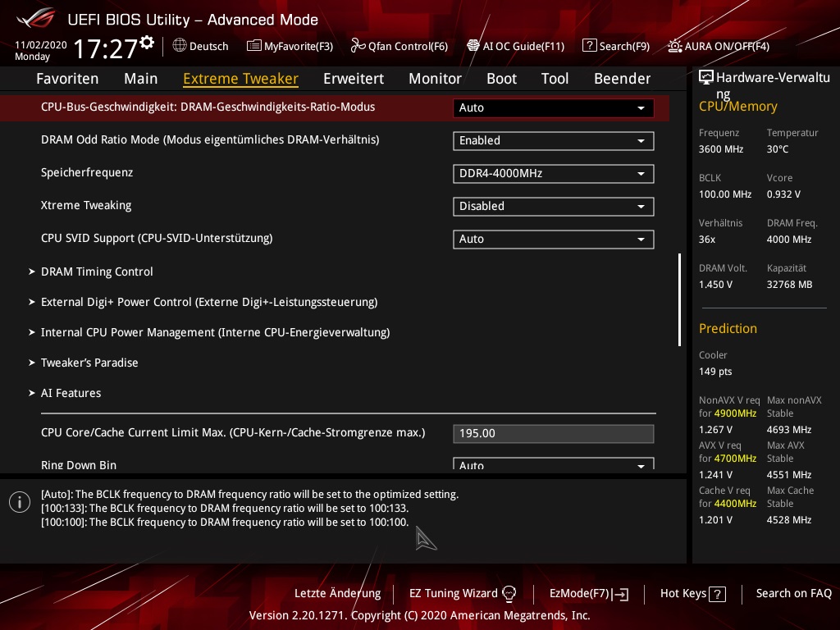Expand DRAM Timing Control submenu

pos(97,272)
